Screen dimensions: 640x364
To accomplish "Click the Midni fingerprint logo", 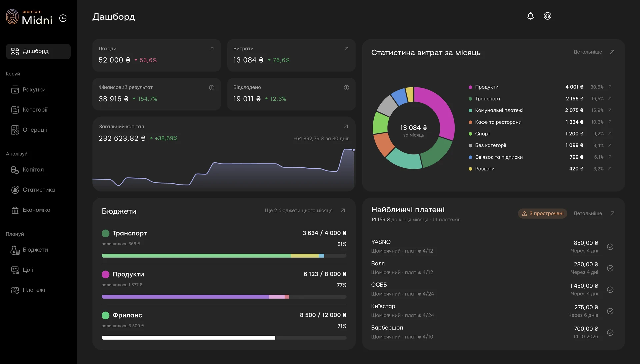I will pyautogui.click(x=12, y=17).
